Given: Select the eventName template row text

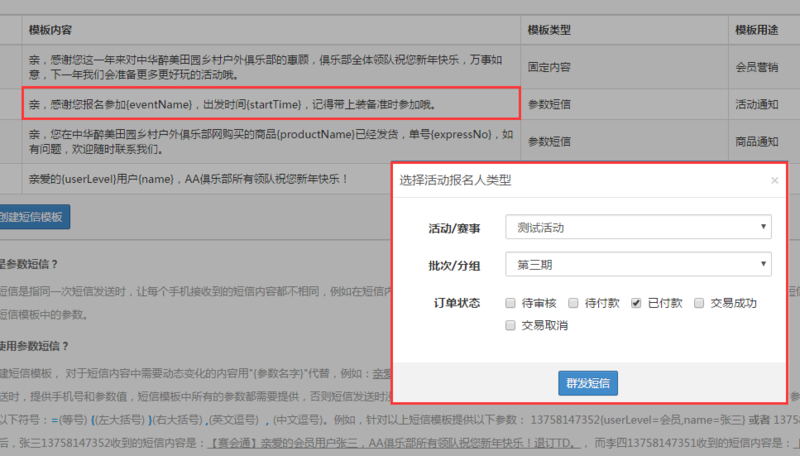Looking at the screenshot, I should point(232,103).
